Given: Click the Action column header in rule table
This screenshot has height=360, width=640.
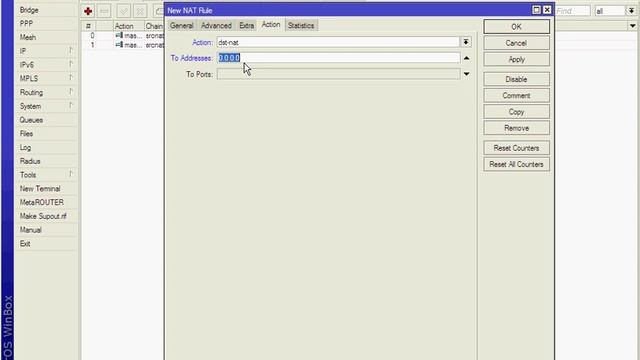Looking at the screenshot, I should [x=129, y=26].
